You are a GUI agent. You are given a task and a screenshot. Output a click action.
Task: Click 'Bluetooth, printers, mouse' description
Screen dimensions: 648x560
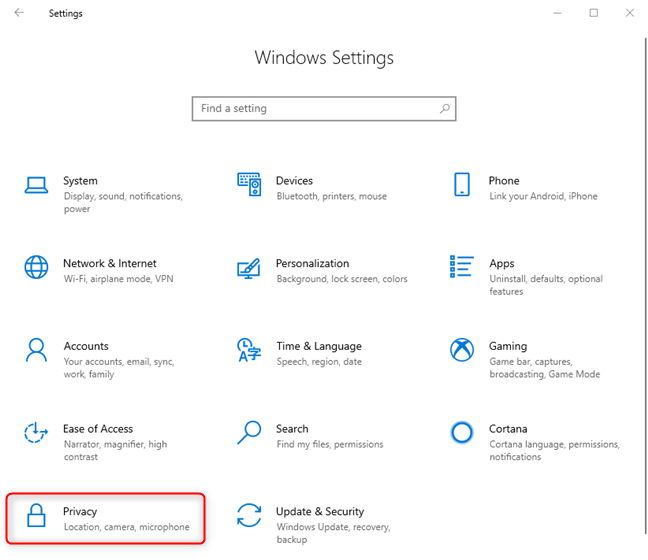(x=331, y=196)
